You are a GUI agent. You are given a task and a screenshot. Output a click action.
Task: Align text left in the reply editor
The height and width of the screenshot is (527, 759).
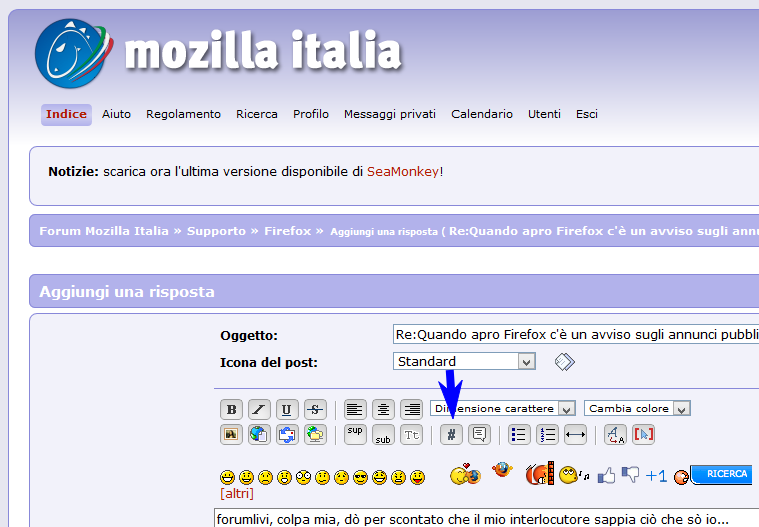click(x=355, y=409)
